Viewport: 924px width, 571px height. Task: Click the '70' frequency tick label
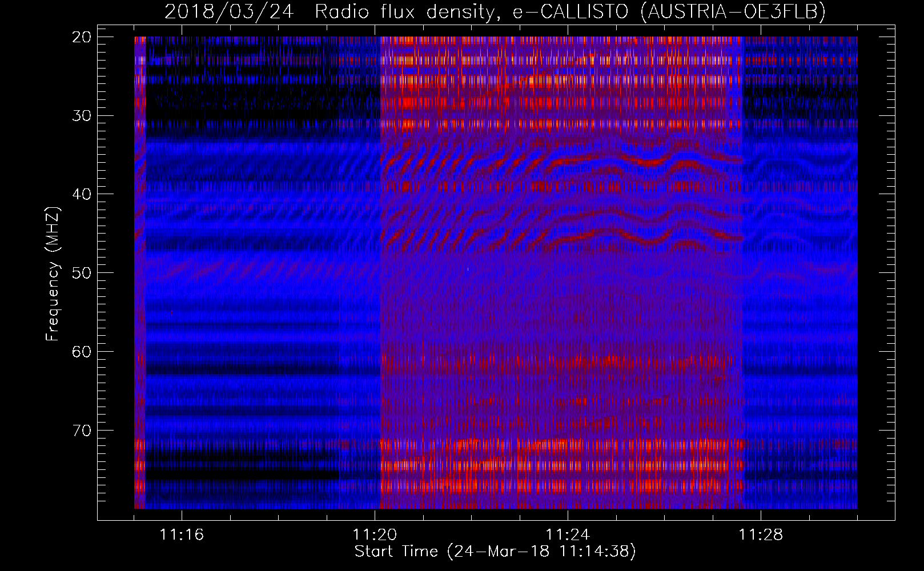tap(82, 430)
